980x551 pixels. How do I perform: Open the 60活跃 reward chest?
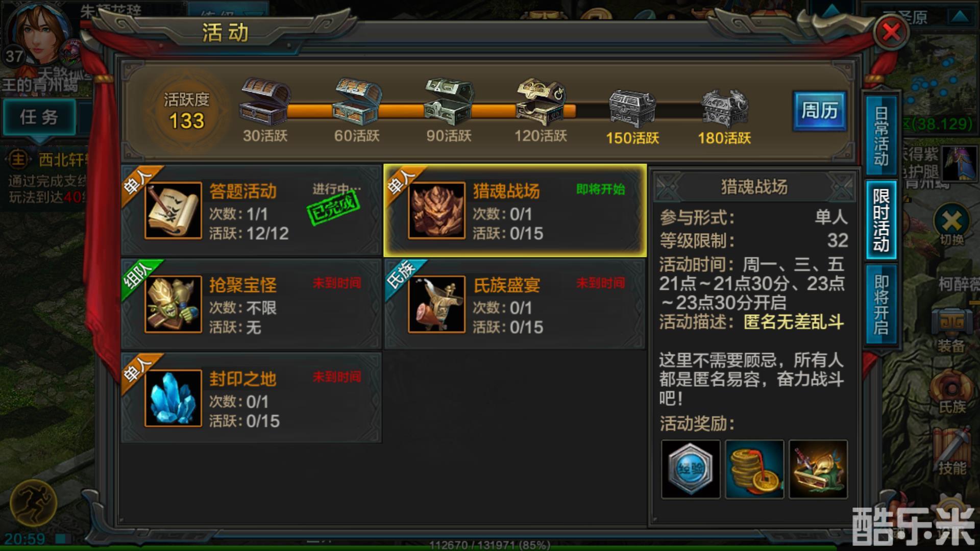click(357, 102)
